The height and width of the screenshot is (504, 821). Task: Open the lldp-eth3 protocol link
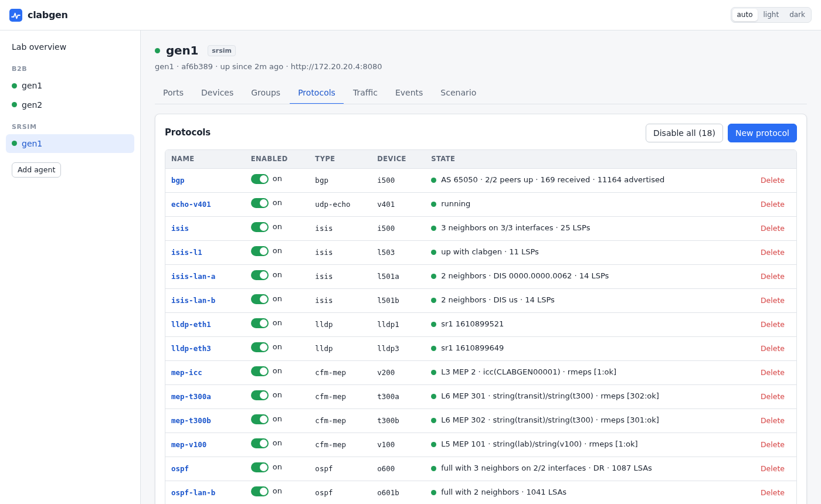pos(191,349)
